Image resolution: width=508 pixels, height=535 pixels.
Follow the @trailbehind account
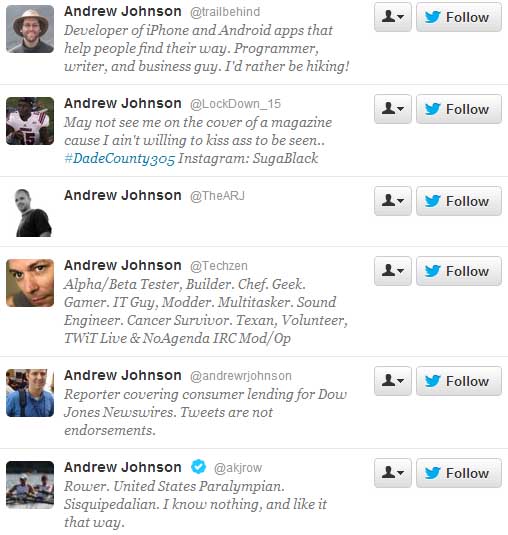pos(459,17)
